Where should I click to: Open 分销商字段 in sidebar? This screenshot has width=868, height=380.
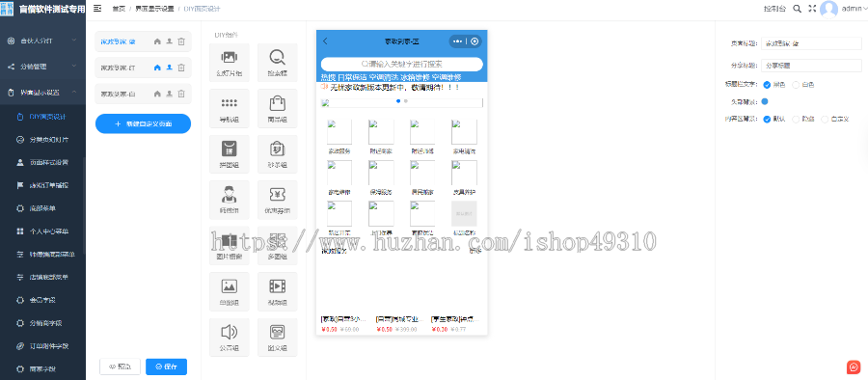[42, 323]
